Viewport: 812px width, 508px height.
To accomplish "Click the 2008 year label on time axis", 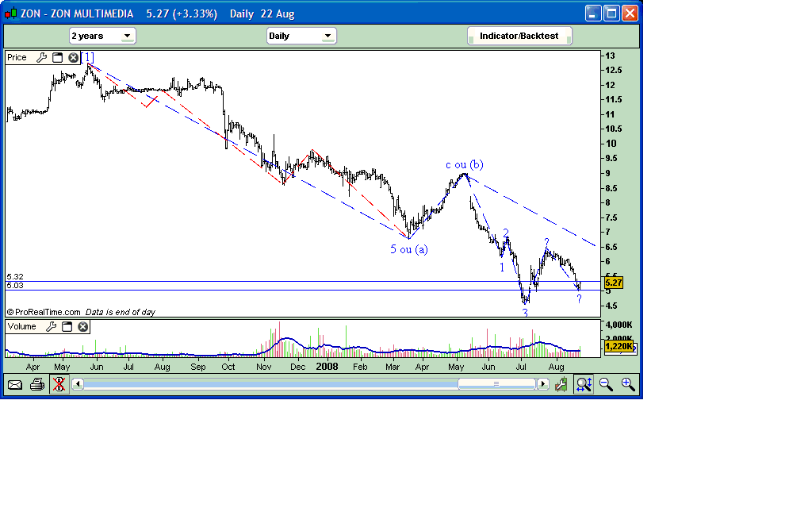I will tap(327, 367).
